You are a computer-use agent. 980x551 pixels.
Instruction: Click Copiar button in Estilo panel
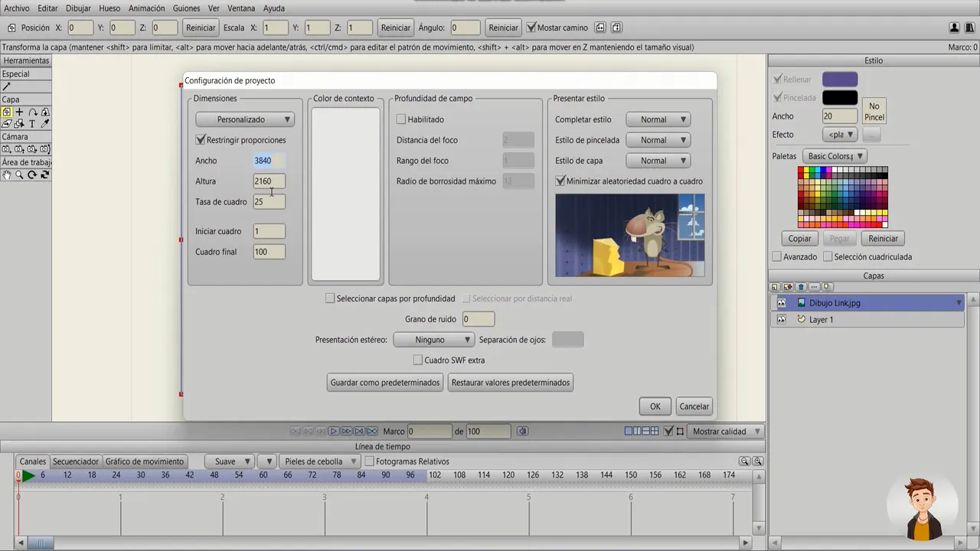coord(800,239)
